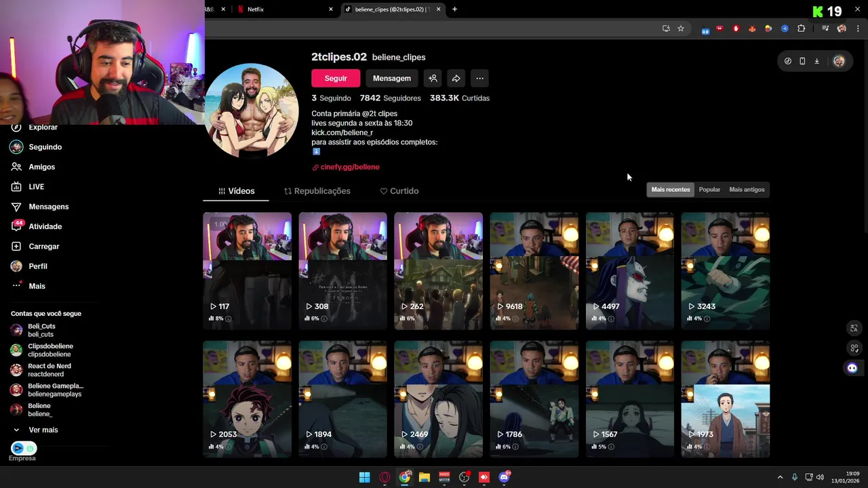Click the Discord floating button on right edge
868x488 pixels.
(852, 368)
